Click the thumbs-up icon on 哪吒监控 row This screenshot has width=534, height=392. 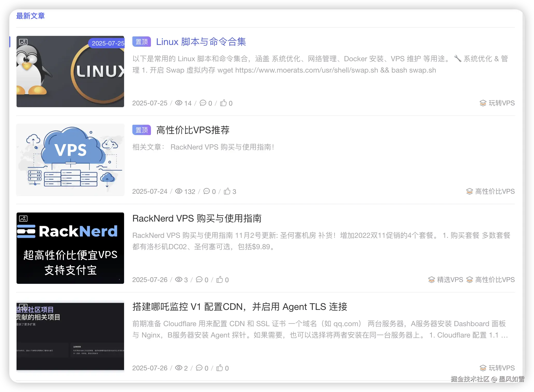click(x=219, y=368)
